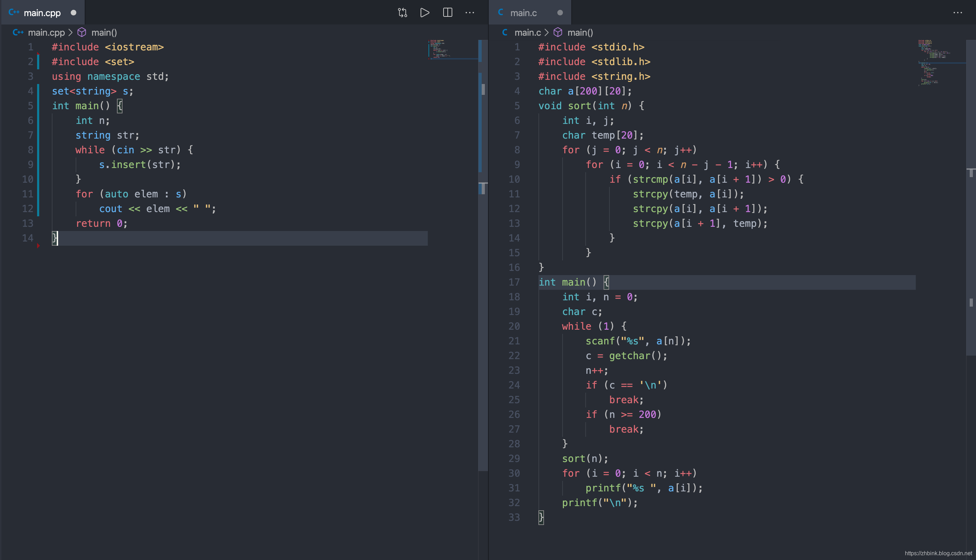Screen dimensions: 976x560
Task: Click on 'string str;' line in main.cpp
Action: coord(107,135)
